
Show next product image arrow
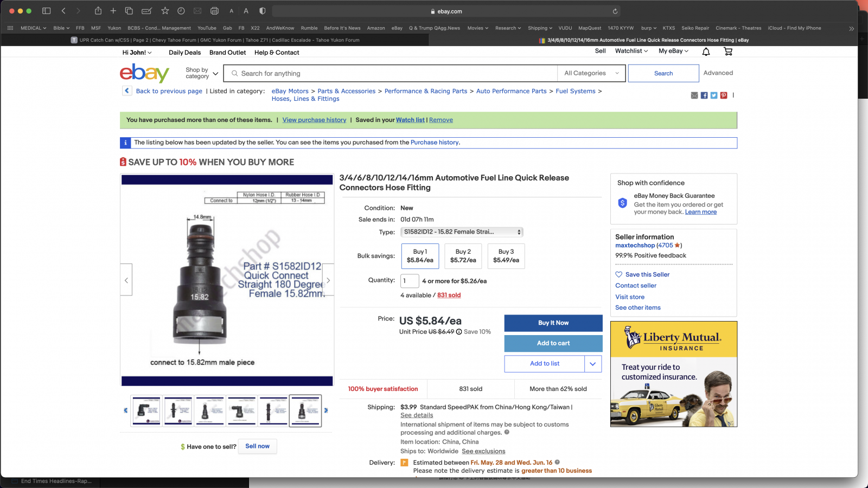click(328, 280)
